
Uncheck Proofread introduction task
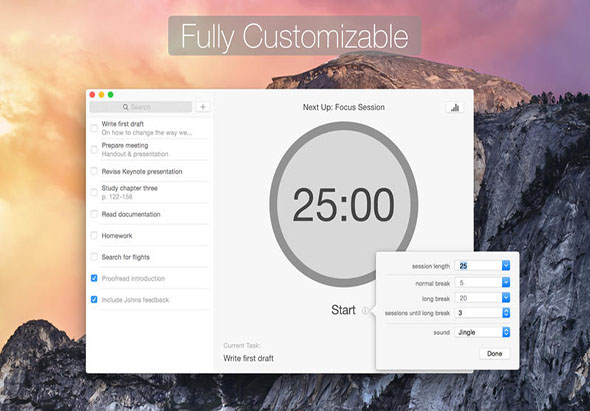point(94,279)
